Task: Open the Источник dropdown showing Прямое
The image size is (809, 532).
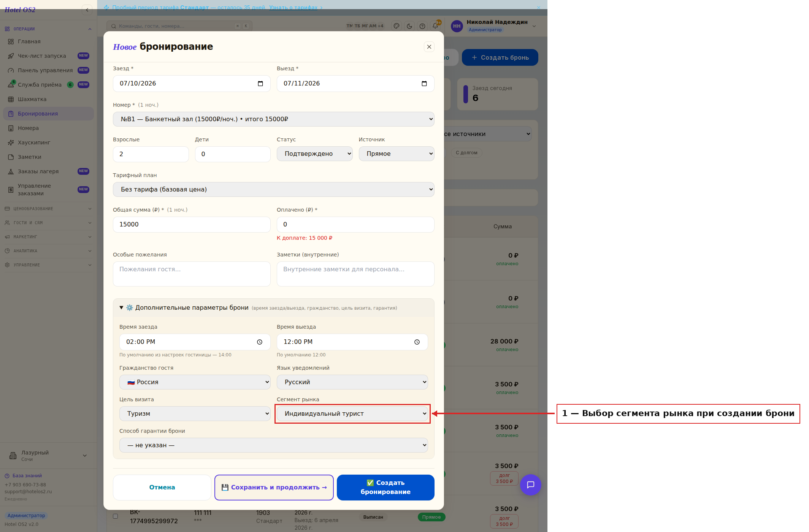Action: 396,154
